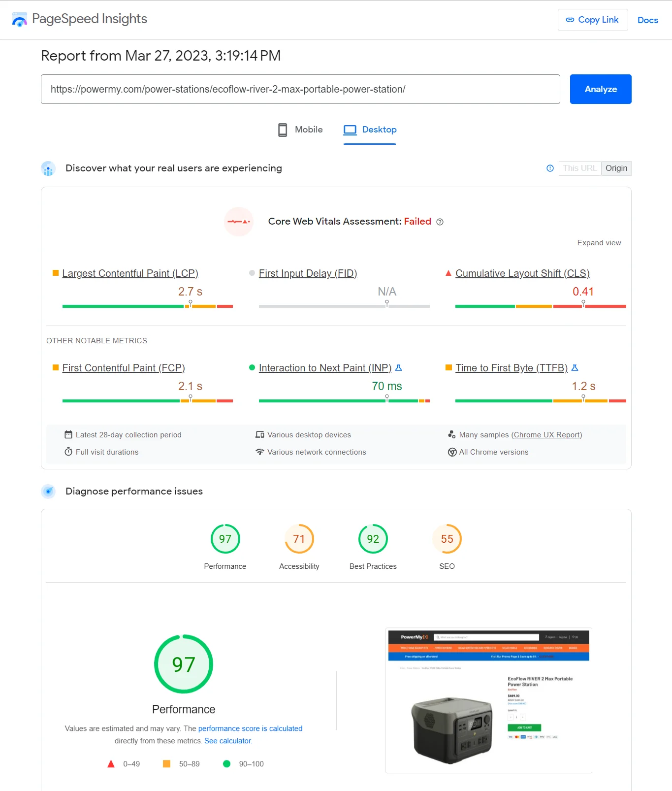Image resolution: width=672 pixels, height=791 pixels.
Task: Click the Diagnose performance issues icon
Action: [48, 492]
